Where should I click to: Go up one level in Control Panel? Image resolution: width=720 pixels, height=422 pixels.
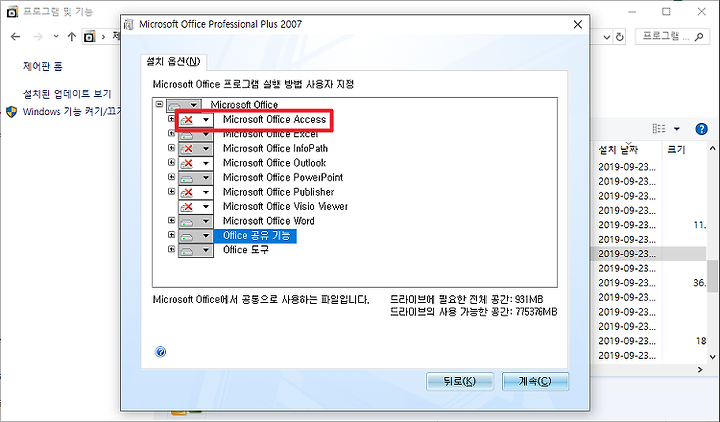72,36
